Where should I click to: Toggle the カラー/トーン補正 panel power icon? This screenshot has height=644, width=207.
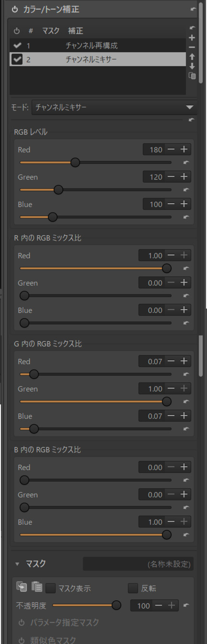coord(15,10)
